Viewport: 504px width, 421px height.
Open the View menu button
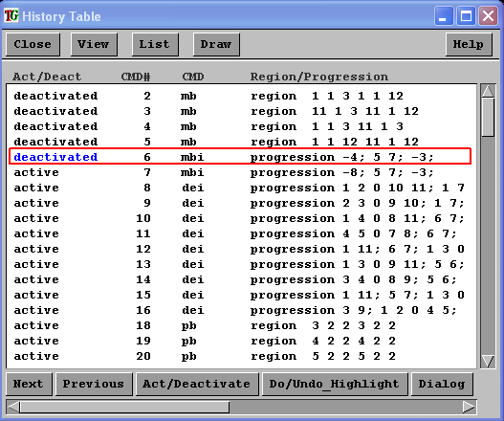pos(94,44)
